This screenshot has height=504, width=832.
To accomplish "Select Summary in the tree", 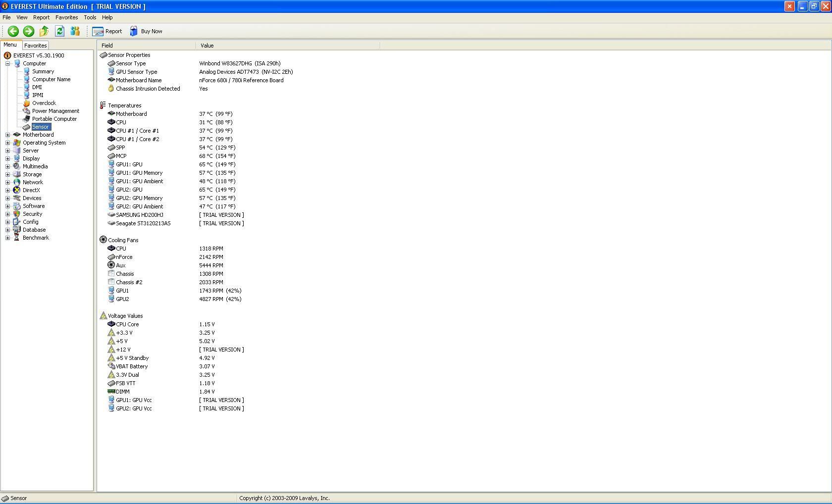I will [43, 71].
